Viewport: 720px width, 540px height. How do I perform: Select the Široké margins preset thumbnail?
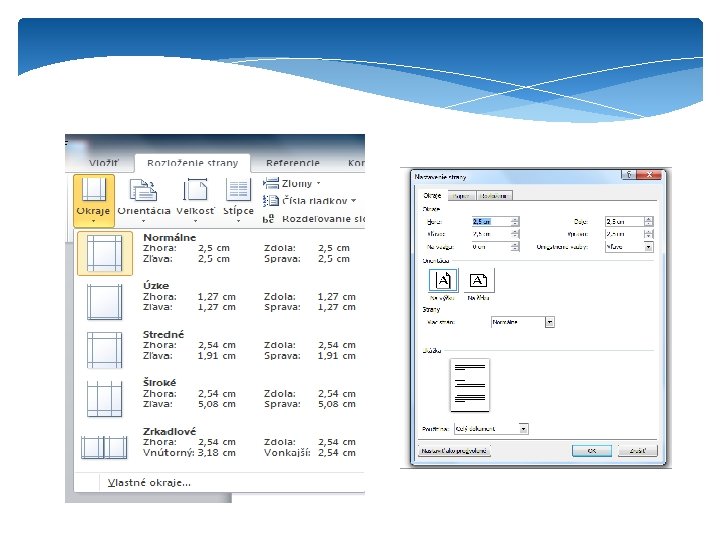[x=105, y=399]
